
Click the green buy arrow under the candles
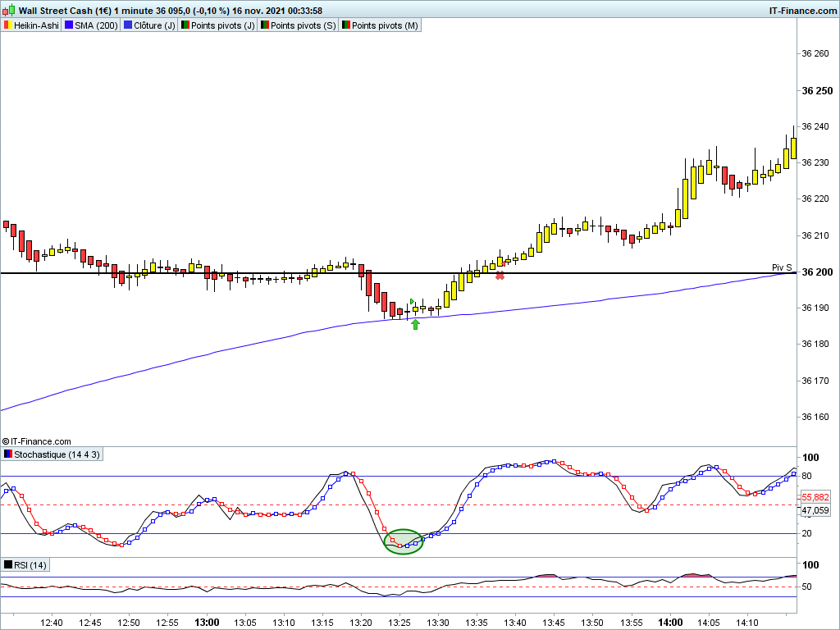[x=415, y=324]
